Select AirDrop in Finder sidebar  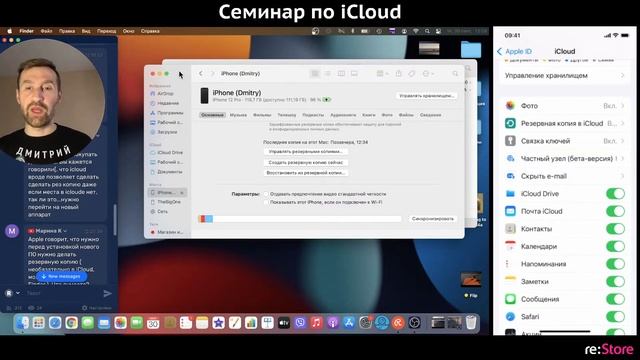pyautogui.click(x=162, y=93)
